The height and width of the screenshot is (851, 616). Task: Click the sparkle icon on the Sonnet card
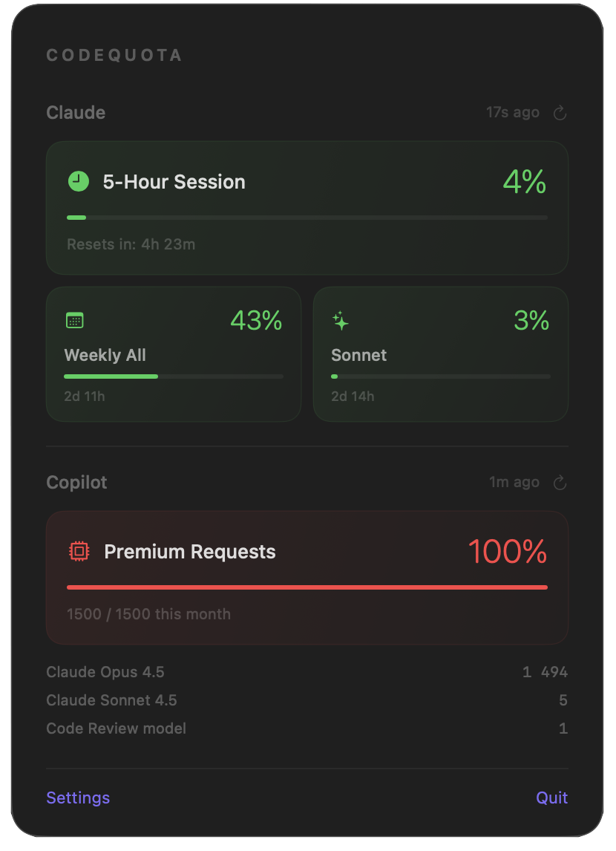pyautogui.click(x=340, y=321)
